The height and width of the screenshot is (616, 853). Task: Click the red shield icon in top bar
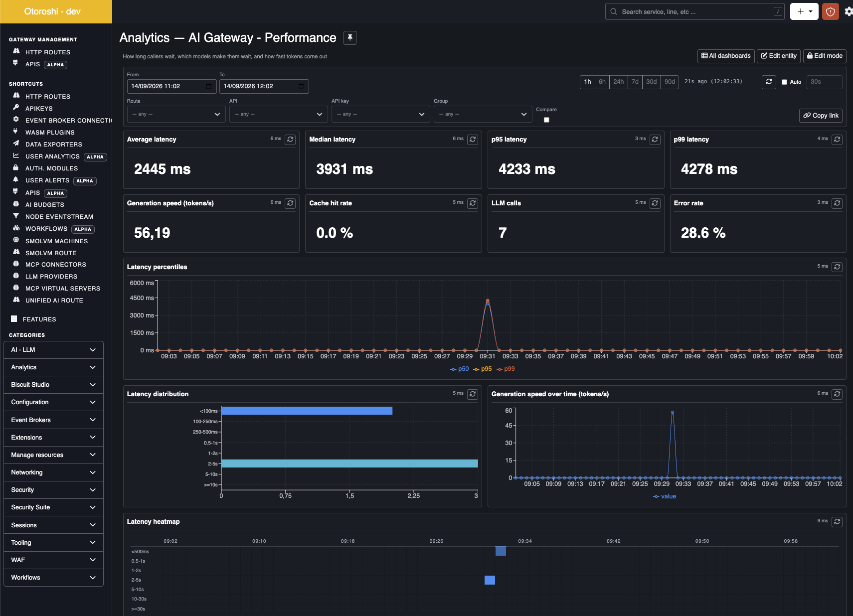(830, 11)
